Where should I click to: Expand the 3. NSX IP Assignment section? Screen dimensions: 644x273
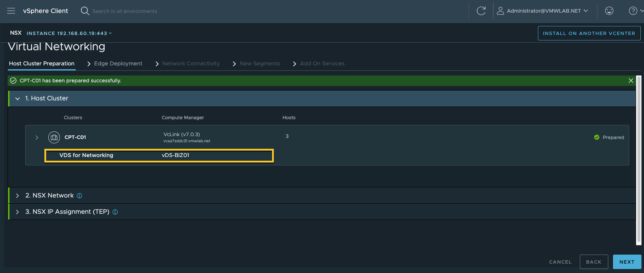coord(17,212)
